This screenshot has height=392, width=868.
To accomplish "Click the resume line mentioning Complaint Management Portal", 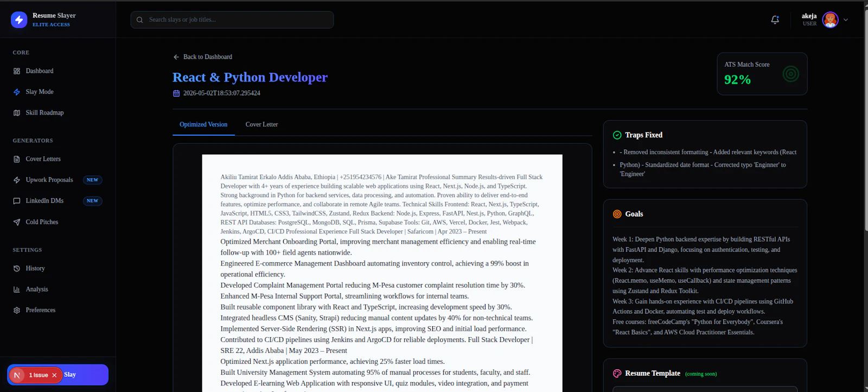I will (373, 285).
